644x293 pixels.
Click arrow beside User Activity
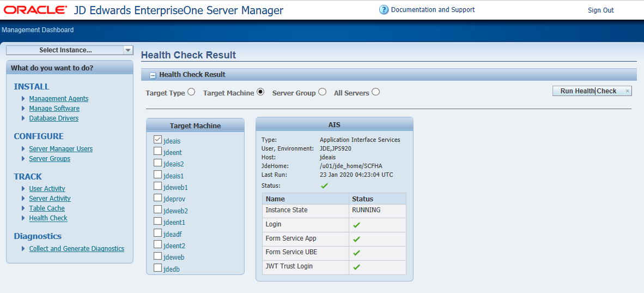(x=23, y=189)
